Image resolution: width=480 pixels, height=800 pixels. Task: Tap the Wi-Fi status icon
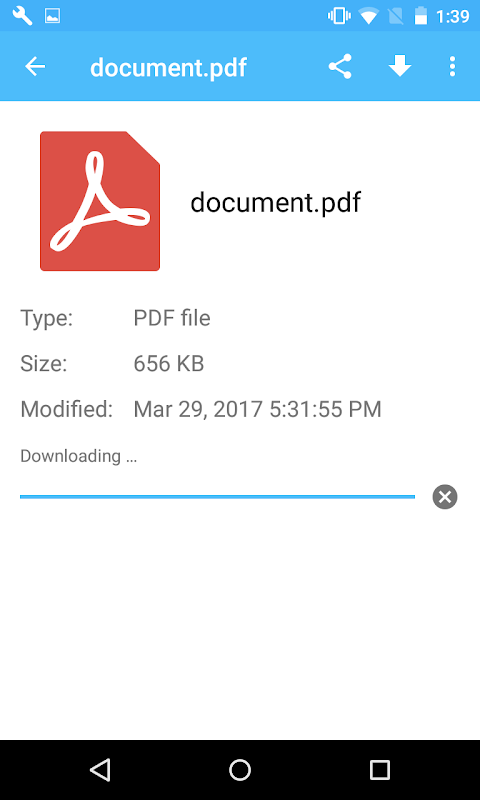pos(368,16)
